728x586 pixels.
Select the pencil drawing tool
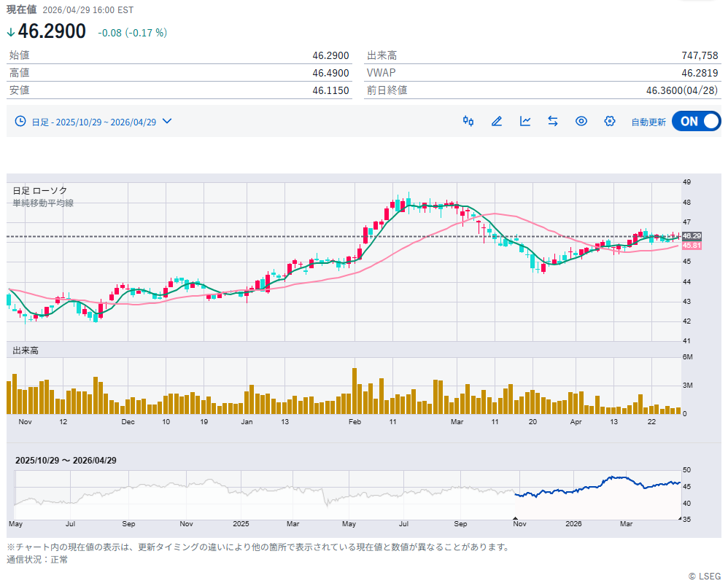click(x=497, y=121)
